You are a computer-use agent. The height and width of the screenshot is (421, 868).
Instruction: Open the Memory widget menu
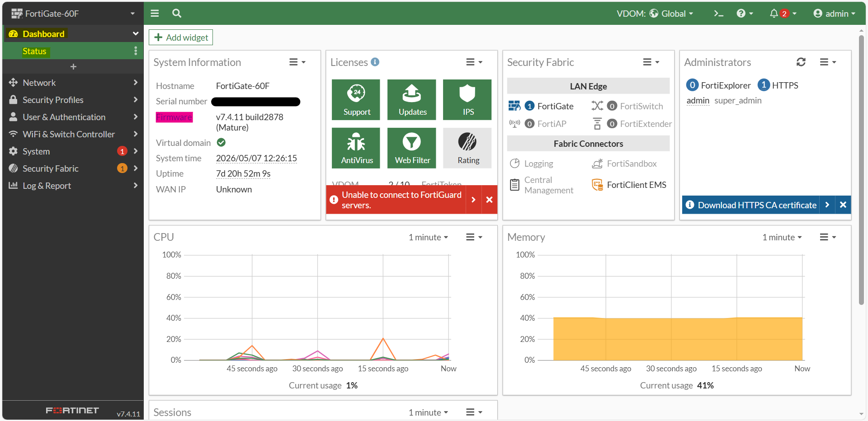pyautogui.click(x=828, y=237)
